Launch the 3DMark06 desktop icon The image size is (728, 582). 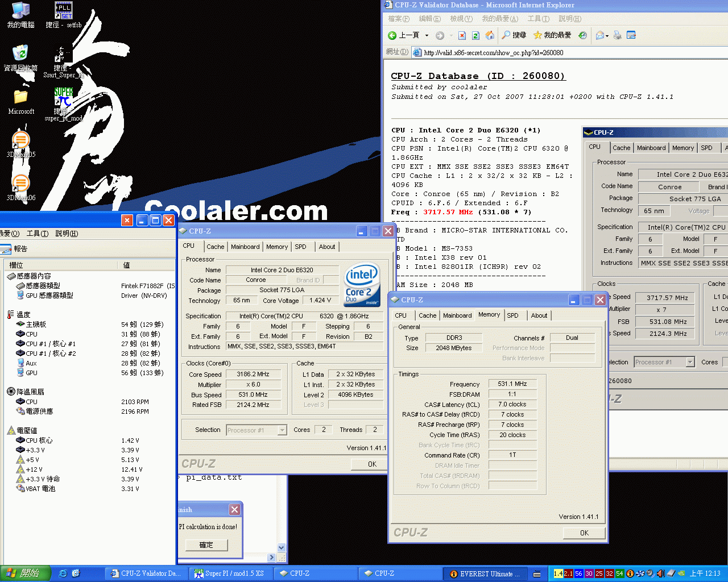21,182
